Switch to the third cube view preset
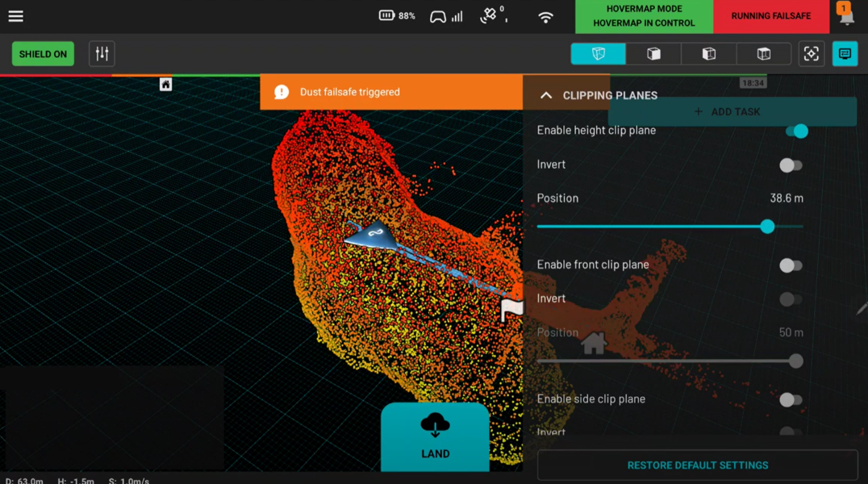The height and width of the screenshot is (484, 868). click(708, 54)
